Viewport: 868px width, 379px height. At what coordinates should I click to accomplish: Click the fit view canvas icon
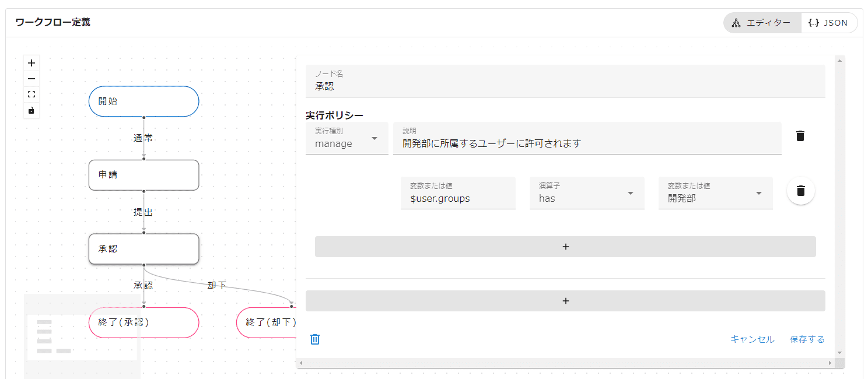[x=32, y=94]
